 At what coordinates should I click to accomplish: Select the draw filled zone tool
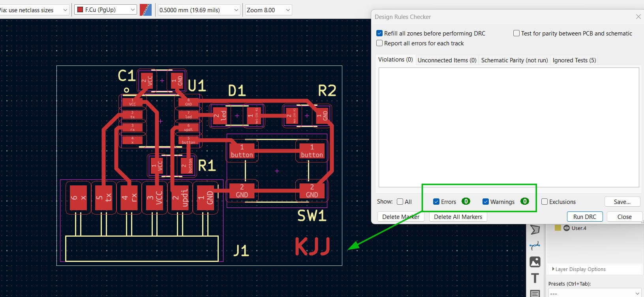535,229
